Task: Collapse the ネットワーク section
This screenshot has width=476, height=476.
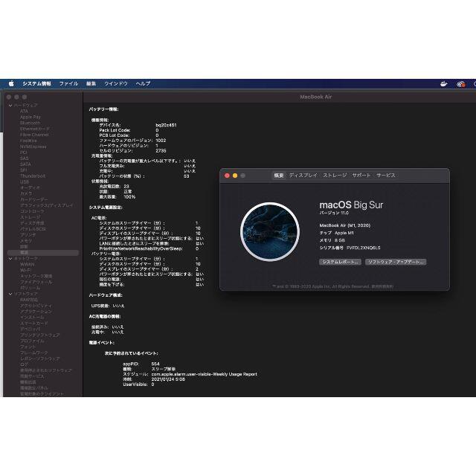Action: 10,259
